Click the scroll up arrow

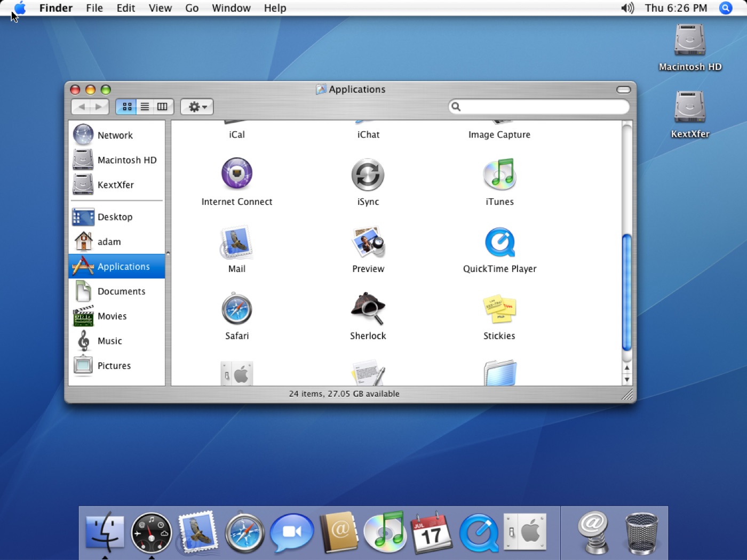click(627, 368)
